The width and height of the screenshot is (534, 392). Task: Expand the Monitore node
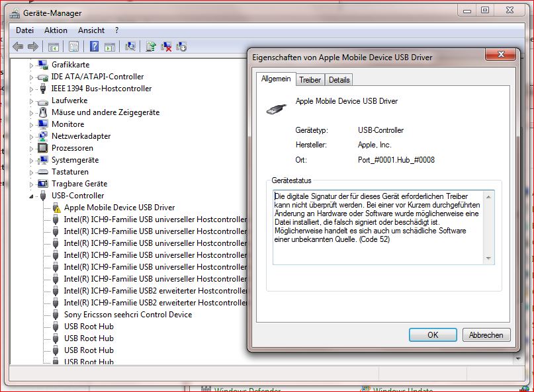point(31,125)
